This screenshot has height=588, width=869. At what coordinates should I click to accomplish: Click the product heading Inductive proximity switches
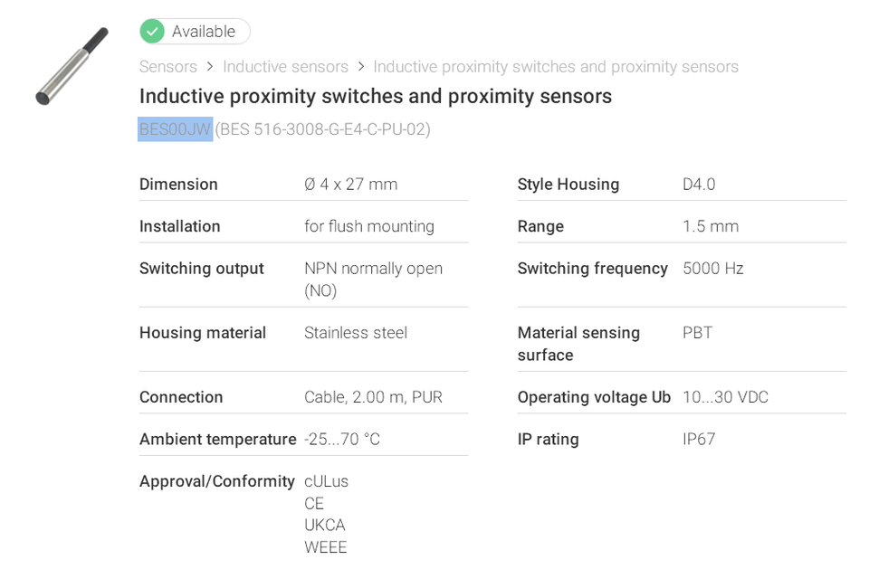(x=375, y=96)
